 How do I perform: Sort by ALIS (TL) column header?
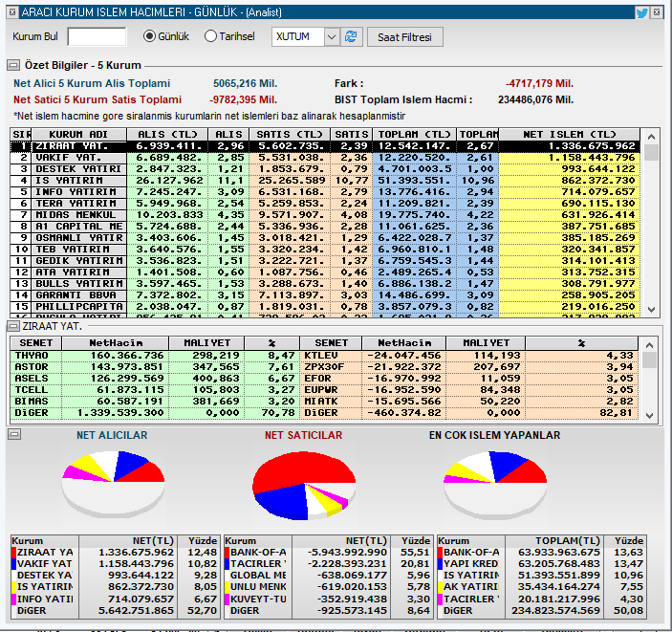click(167, 135)
